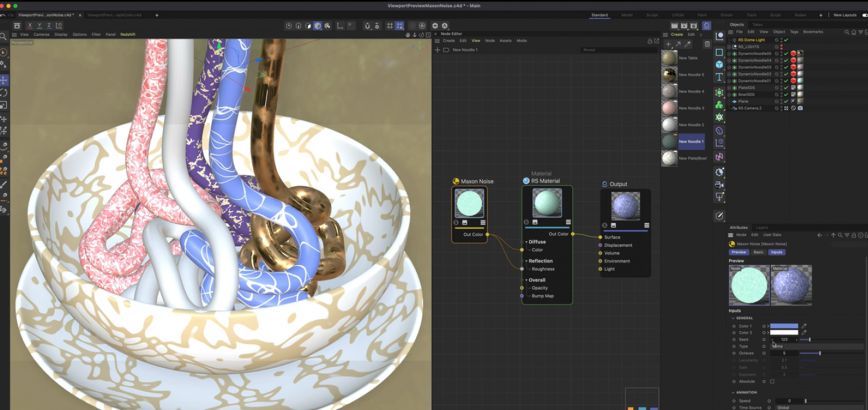Click the Inputs attribute button

pos(777,252)
